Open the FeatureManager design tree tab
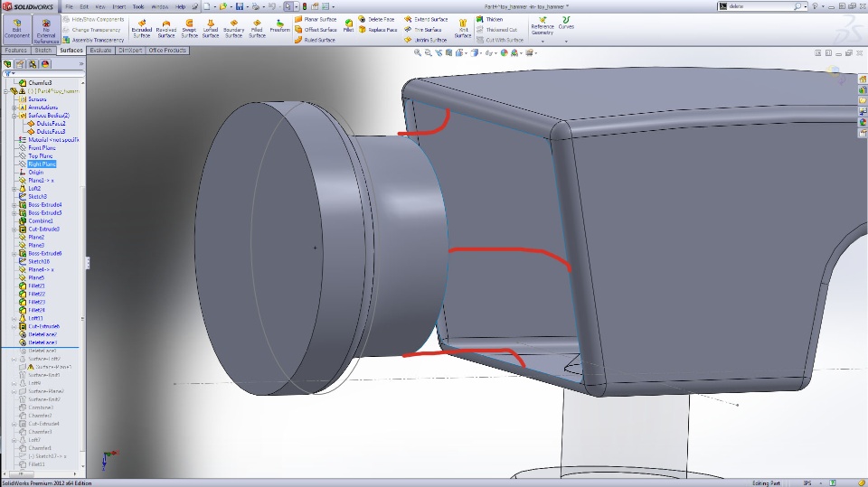868x487 pixels. pos(8,64)
